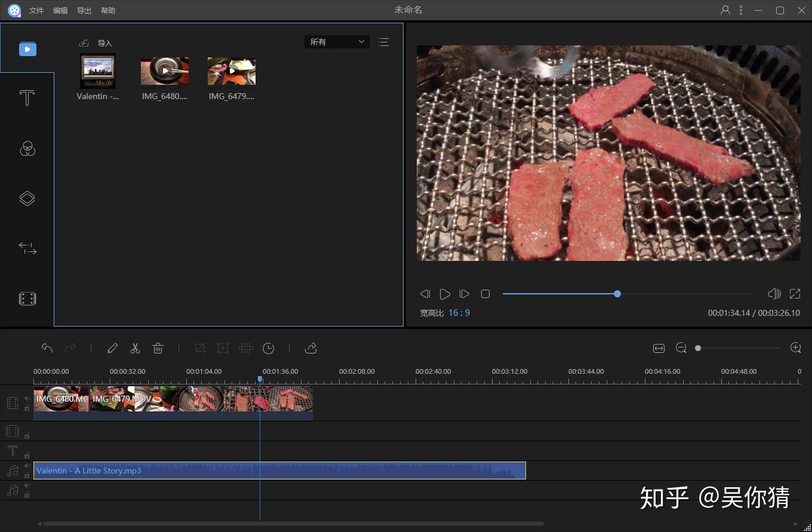Viewport: 812px width, 532px height.
Task: Expand the 所有 media filter dropdown
Action: tap(337, 42)
